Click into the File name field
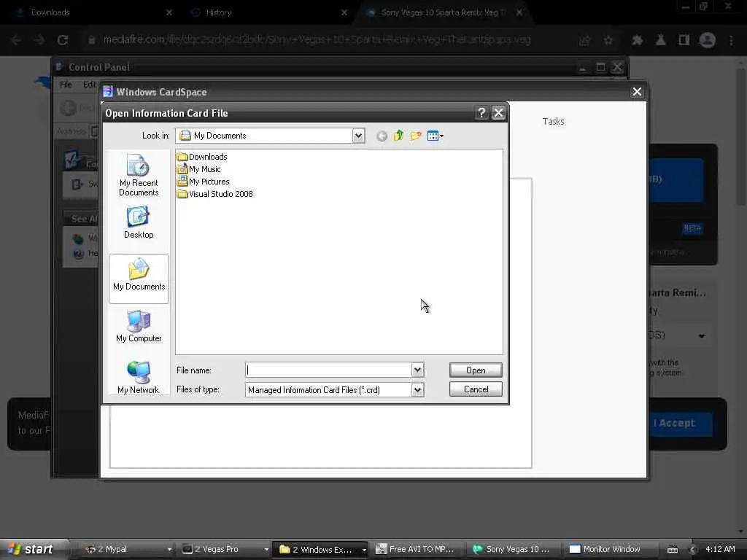The height and width of the screenshot is (560, 747). coord(329,370)
